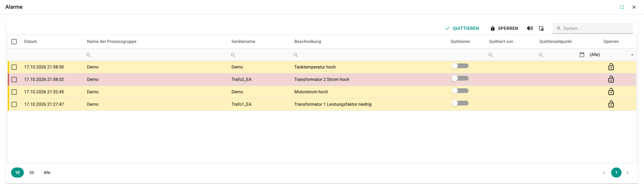Click Transformator 1 Leistungsfaktor niedrig description
644x188 pixels.
pos(333,104)
